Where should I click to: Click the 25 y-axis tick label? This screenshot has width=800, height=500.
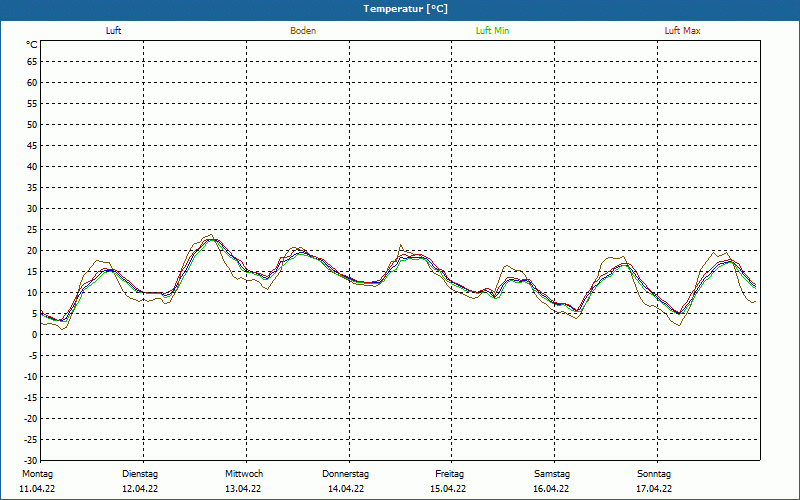pyautogui.click(x=32, y=230)
